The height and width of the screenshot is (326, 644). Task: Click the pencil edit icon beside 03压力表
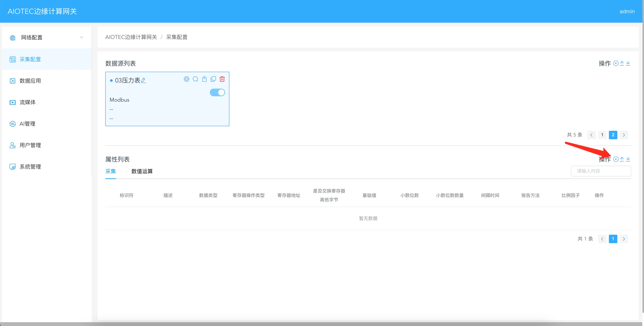(x=143, y=81)
